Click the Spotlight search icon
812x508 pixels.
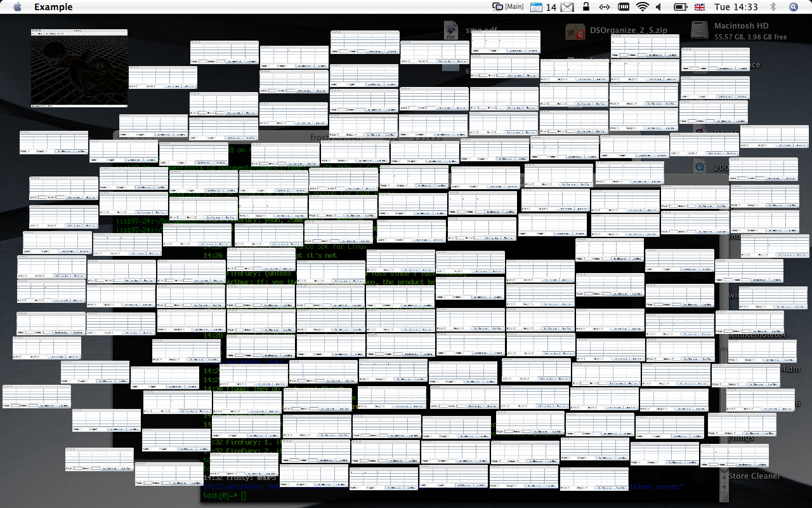[793, 7]
